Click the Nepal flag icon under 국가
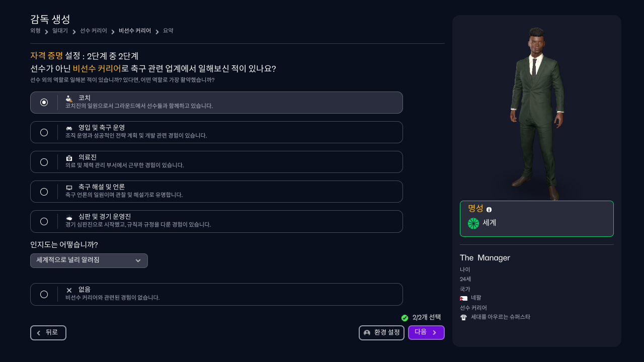 tap(464, 298)
